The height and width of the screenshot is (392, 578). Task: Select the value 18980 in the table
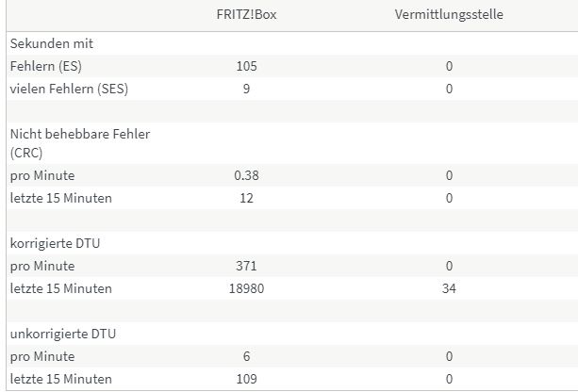point(246,288)
